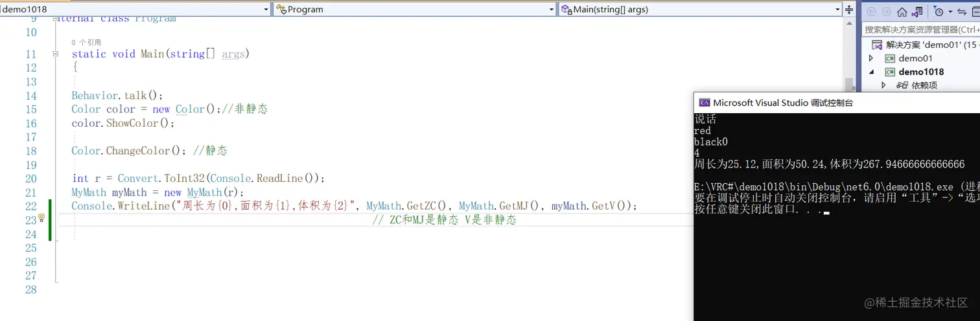Click the Back arrow in Solution Explorer
Viewport: 980px width, 321px height.
(871, 12)
